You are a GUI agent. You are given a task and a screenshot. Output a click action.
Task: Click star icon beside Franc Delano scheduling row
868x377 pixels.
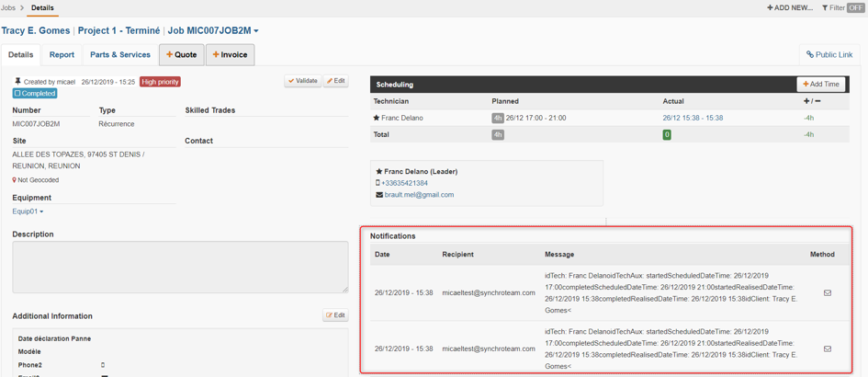coord(377,118)
